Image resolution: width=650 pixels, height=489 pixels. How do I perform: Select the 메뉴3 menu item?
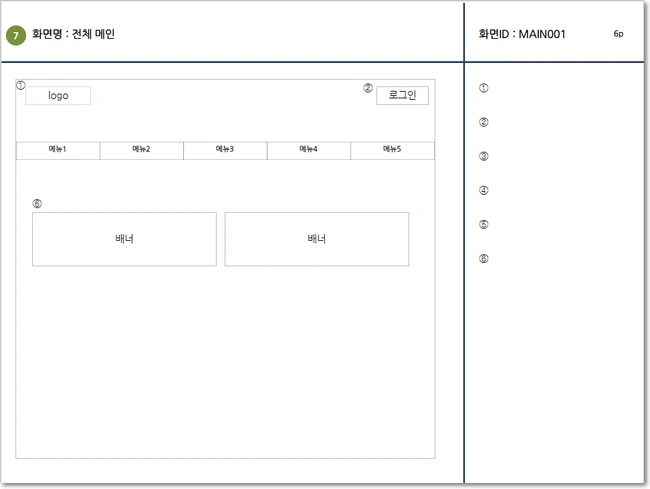pos(226,150)
